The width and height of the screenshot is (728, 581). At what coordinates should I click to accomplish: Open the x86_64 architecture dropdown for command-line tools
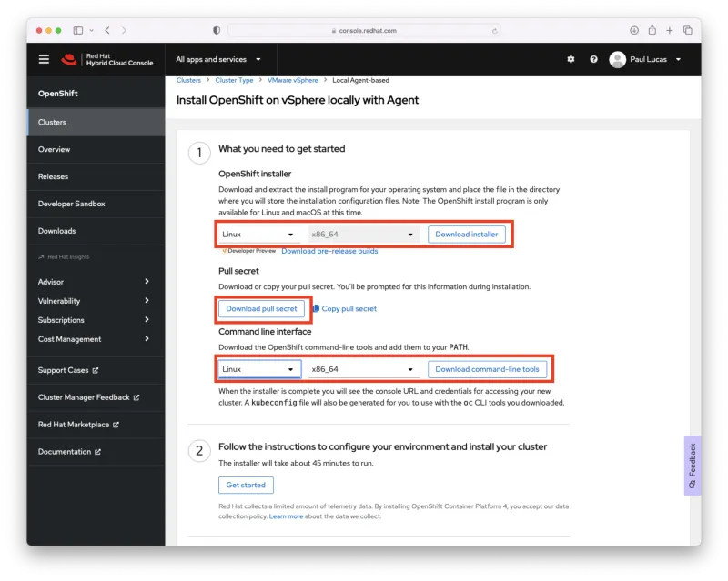362,369
